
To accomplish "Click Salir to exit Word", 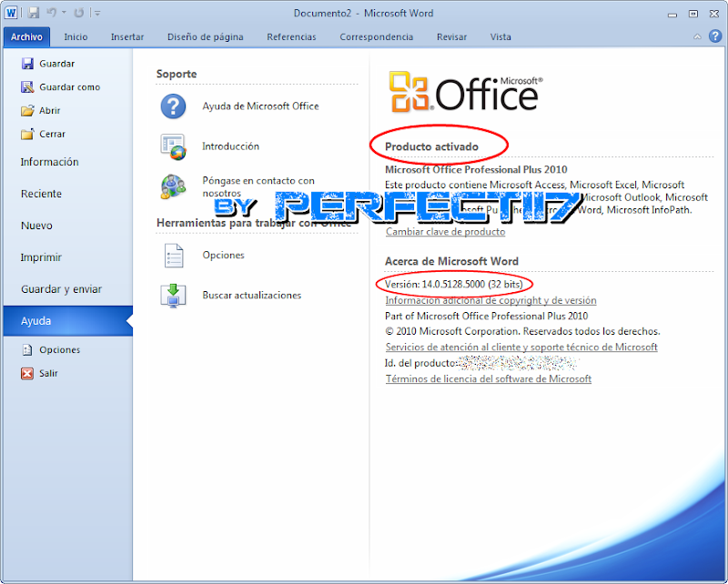I will 48,373.
